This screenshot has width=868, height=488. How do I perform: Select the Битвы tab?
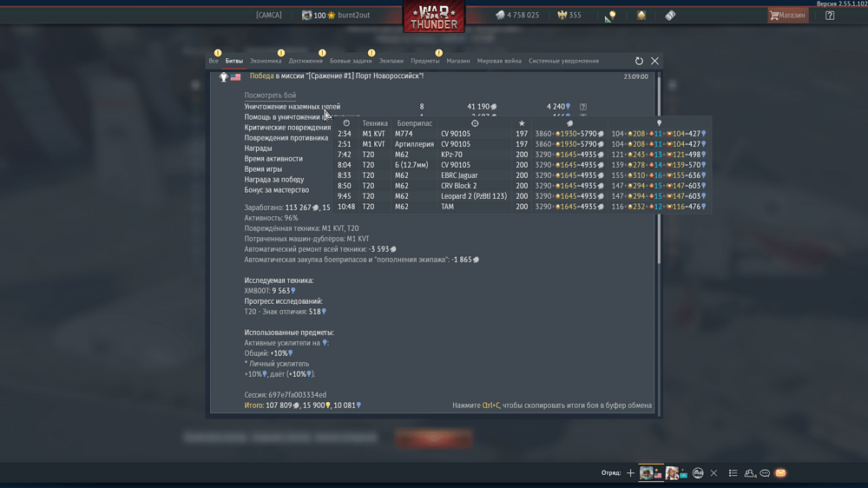[234, 61]
